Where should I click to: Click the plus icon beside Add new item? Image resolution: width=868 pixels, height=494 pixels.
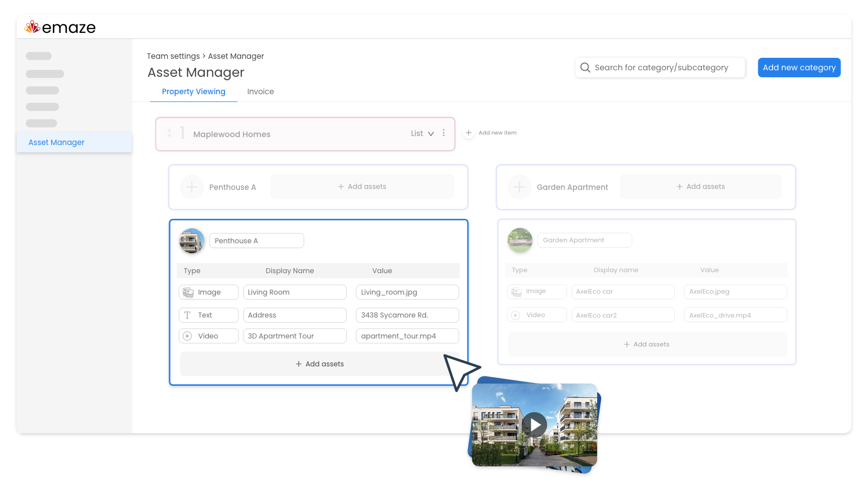468,133
